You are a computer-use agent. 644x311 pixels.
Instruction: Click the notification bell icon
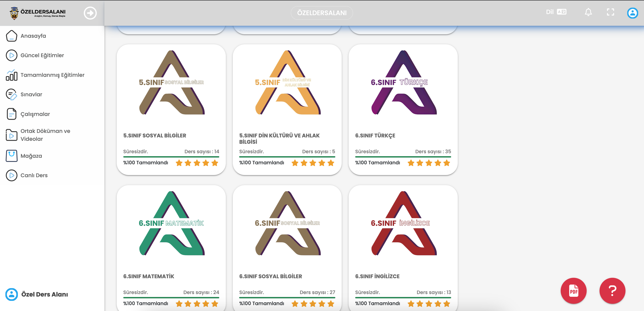point(588,12)
